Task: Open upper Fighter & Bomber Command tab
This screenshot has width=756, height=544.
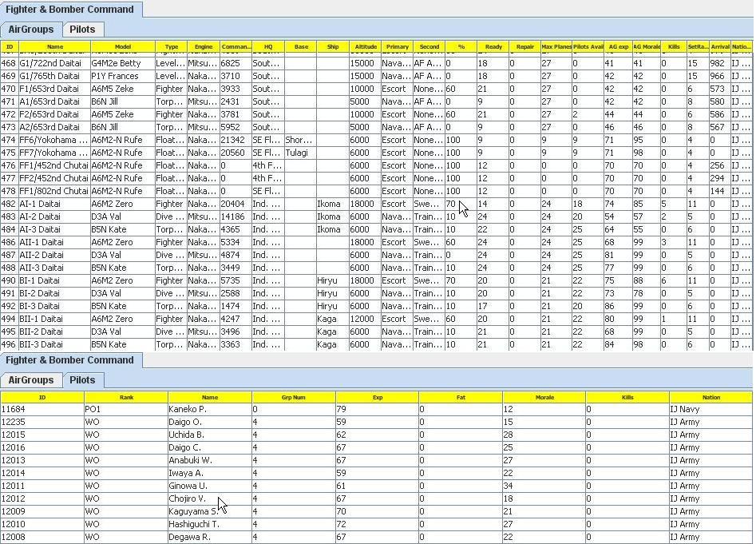Action: coord(70,9)
